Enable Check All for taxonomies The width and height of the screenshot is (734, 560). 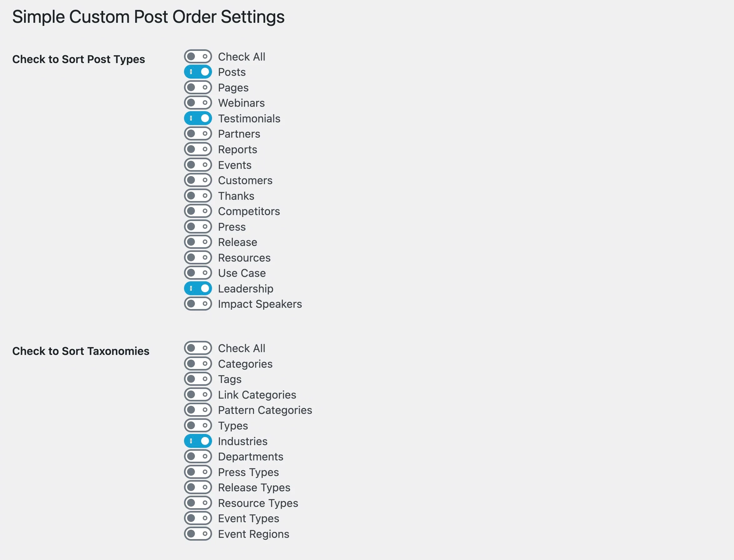pos(198,348)
